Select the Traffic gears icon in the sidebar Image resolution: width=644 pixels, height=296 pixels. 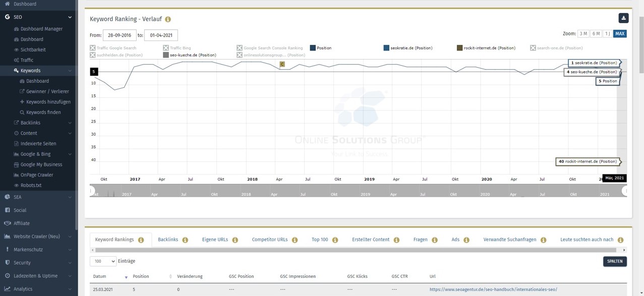tap(16, 60)
